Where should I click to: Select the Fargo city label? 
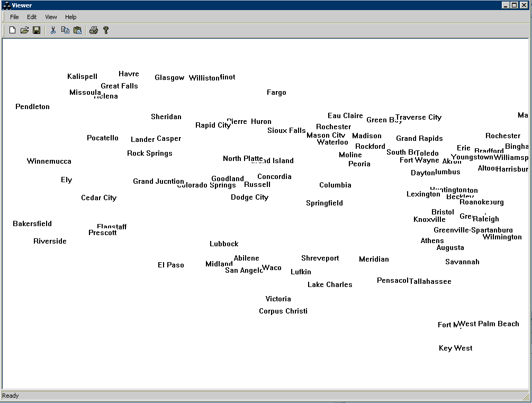pos(276,92)
